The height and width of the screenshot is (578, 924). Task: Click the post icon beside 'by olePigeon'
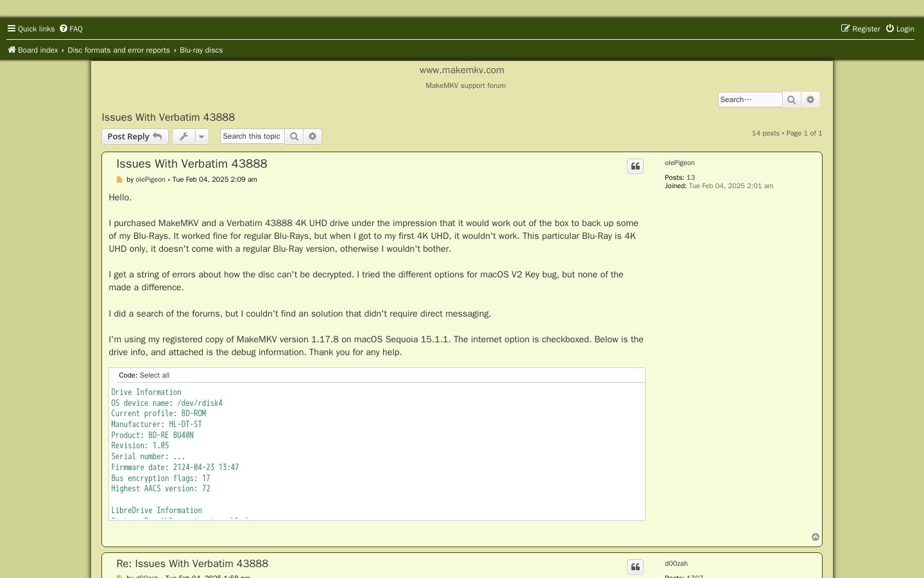pyautogui.click(x=119, y=180)
